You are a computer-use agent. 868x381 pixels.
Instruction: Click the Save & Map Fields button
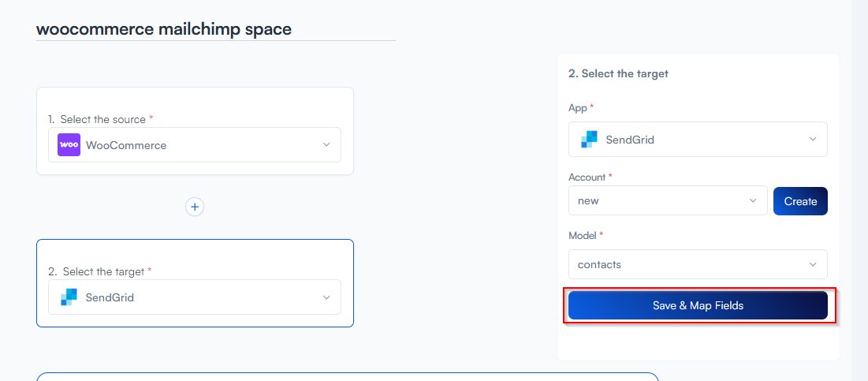(698, 305)
